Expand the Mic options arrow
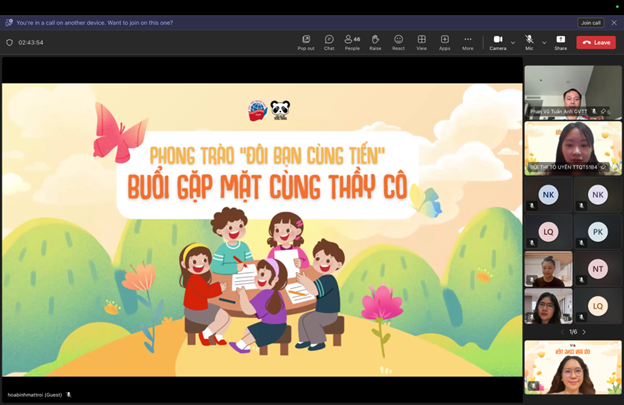 (544, 42)
